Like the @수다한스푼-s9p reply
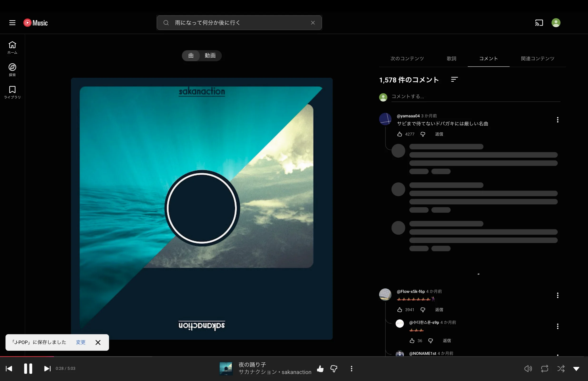This screenshot has width=588, height=381. pyautogui.click(x=412, y=341)
